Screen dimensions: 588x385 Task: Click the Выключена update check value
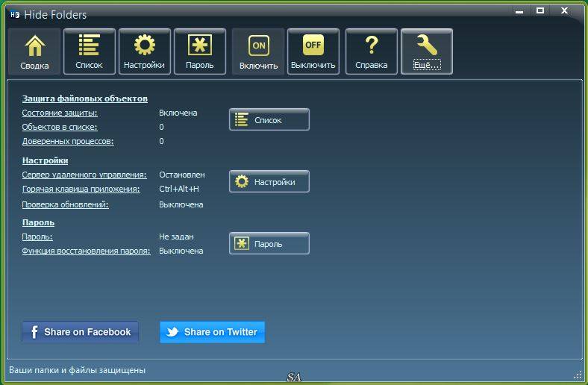click(x=181, y=204)
